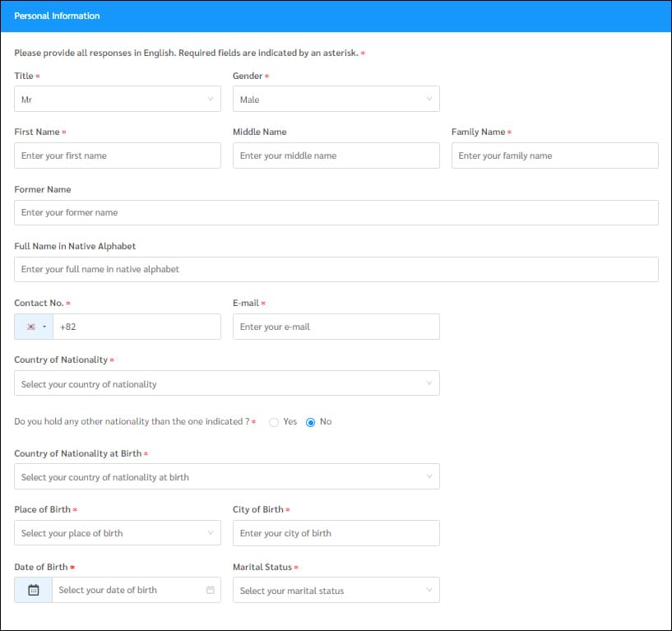The width and height of the screenshot is (672, 631).
Task: Click the Place of Birth chevron arrow
Action: [211, 532]
